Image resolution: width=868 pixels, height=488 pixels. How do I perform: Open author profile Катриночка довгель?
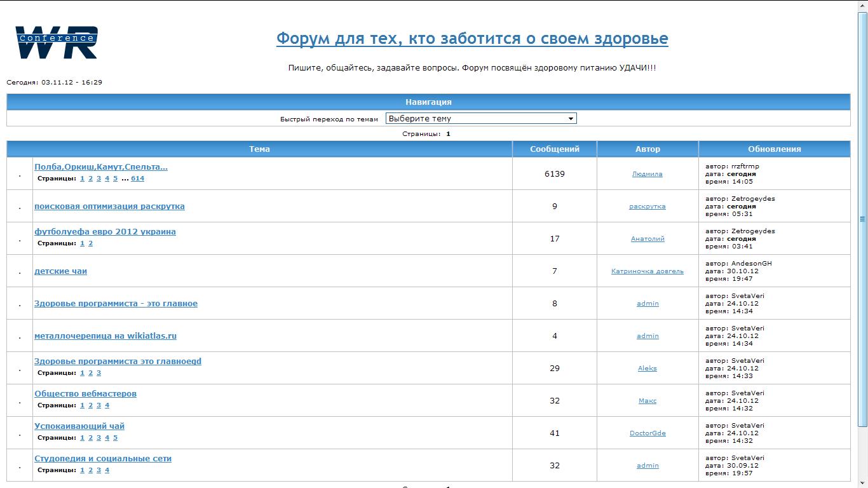648,271
